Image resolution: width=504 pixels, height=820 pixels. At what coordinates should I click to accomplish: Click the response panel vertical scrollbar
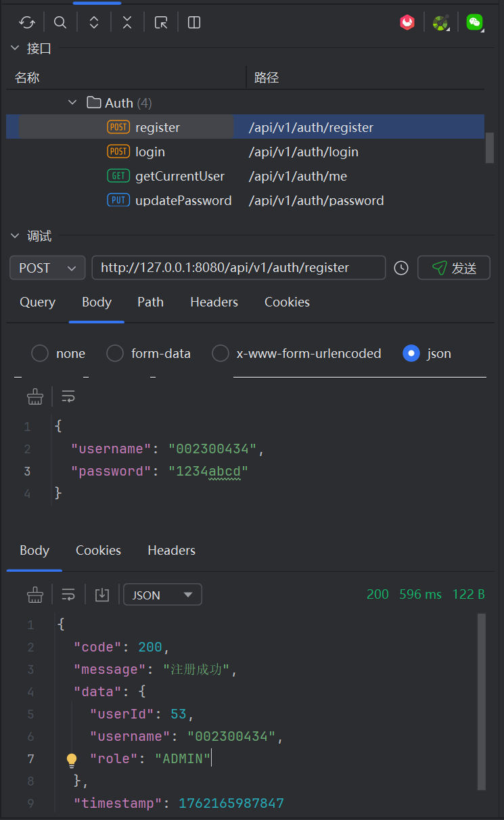482,702
